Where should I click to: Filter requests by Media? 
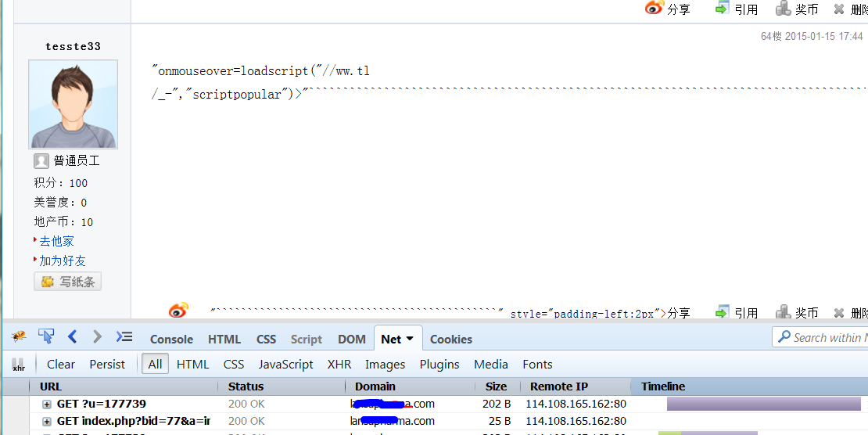pos(491,364)
